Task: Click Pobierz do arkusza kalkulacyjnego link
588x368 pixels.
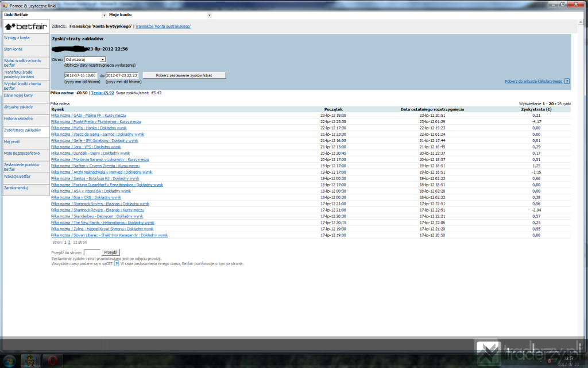Action: 533,81
